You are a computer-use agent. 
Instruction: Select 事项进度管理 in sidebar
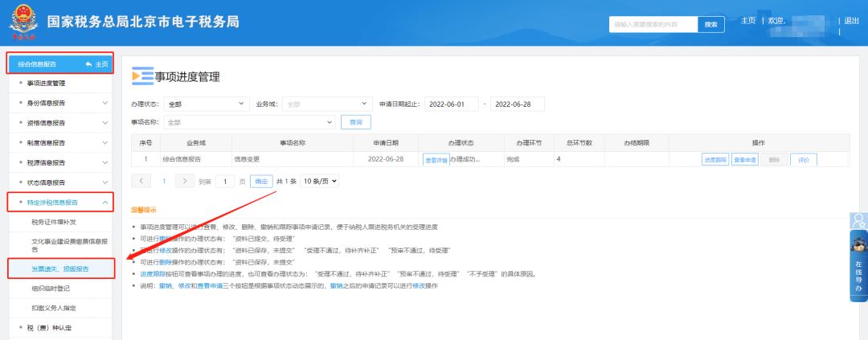[46, 84]
